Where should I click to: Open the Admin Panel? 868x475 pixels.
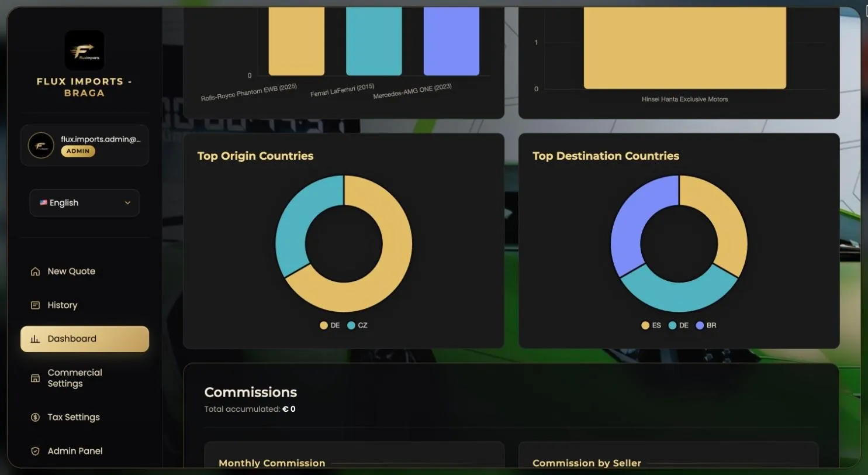click(x=85, y=451)
